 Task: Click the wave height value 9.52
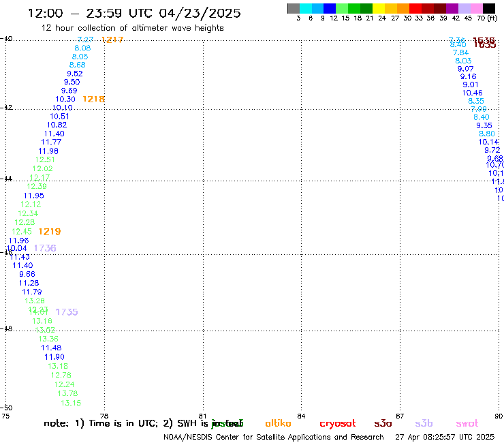[x=75, y=74]
